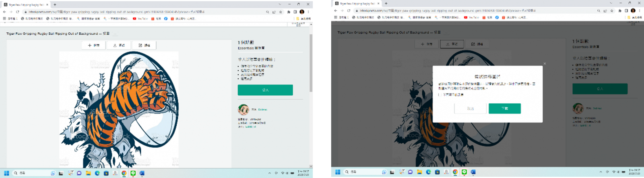Screen dimensions: 644x178
Task: Select the Tiger Paw tab in the left browser
Action: tap(26, 4)
